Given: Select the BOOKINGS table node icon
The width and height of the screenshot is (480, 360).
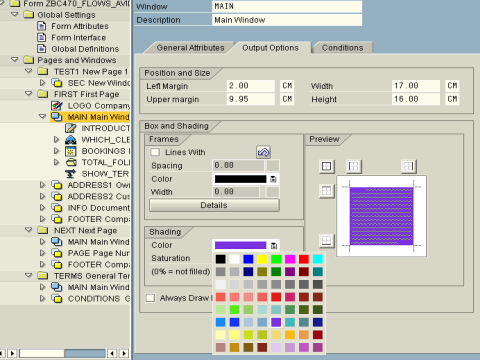Looking at the screenshot, I should pos(70,151).
